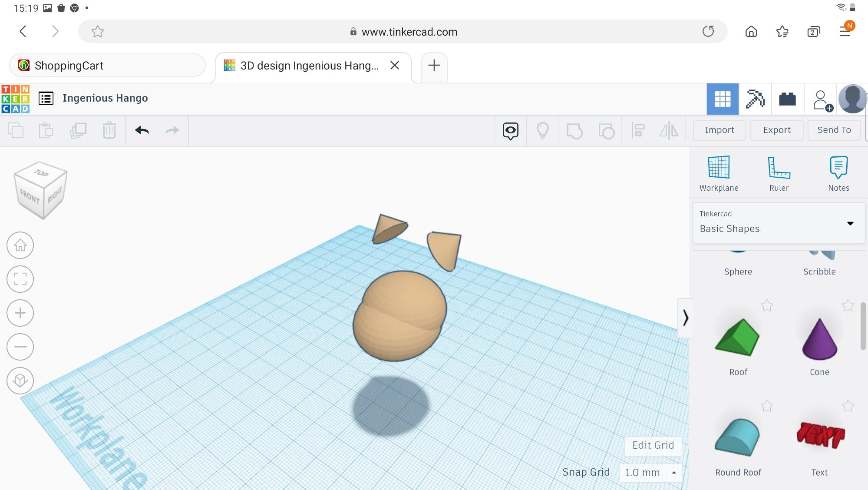The width and height of the screenshot is (868, 490).
Task: Open Snap Grid 1.0 mm dropdown
Action: tap(650, 473)
